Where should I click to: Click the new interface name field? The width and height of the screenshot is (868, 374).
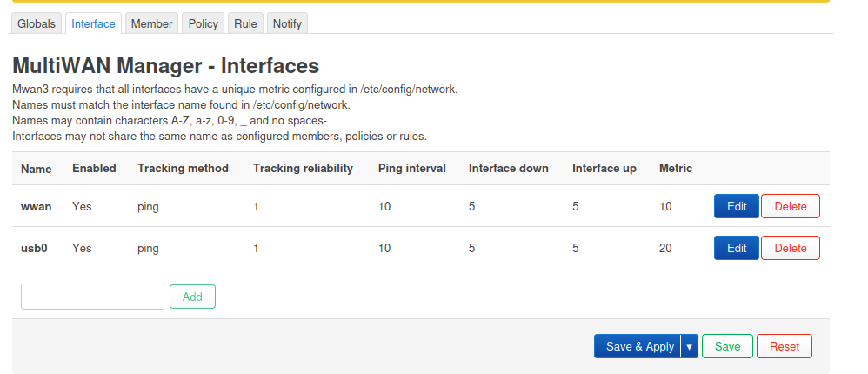92,297
